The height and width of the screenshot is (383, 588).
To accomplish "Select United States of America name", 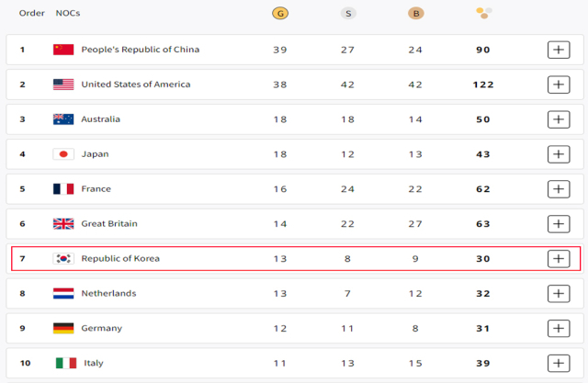I will pos(136,84).
